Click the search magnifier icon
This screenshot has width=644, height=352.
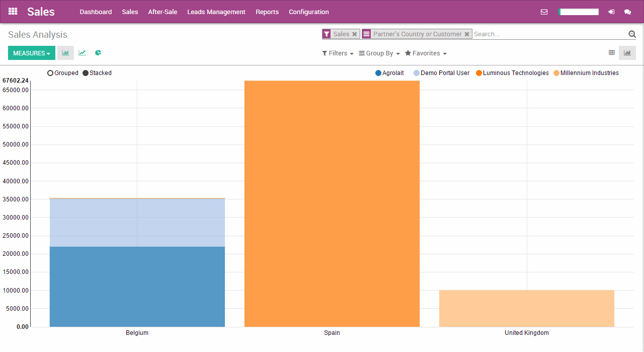tap(632, 34)
